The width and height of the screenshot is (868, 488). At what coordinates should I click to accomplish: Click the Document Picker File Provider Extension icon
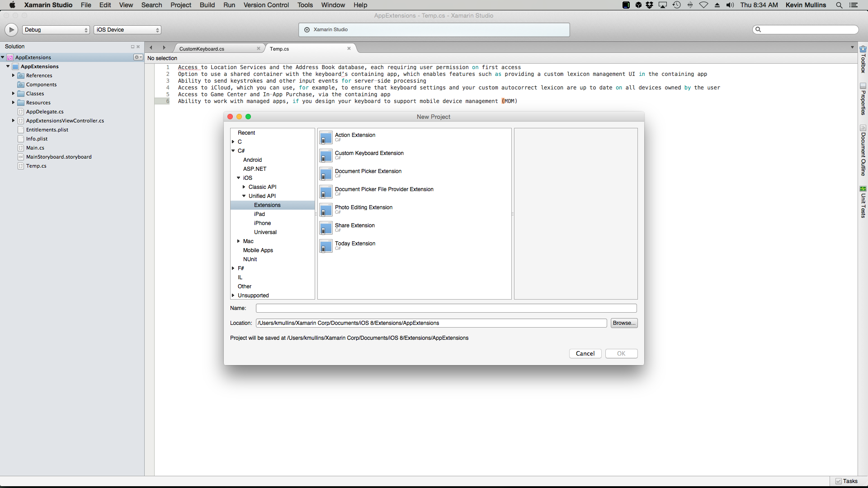(325, 191)
